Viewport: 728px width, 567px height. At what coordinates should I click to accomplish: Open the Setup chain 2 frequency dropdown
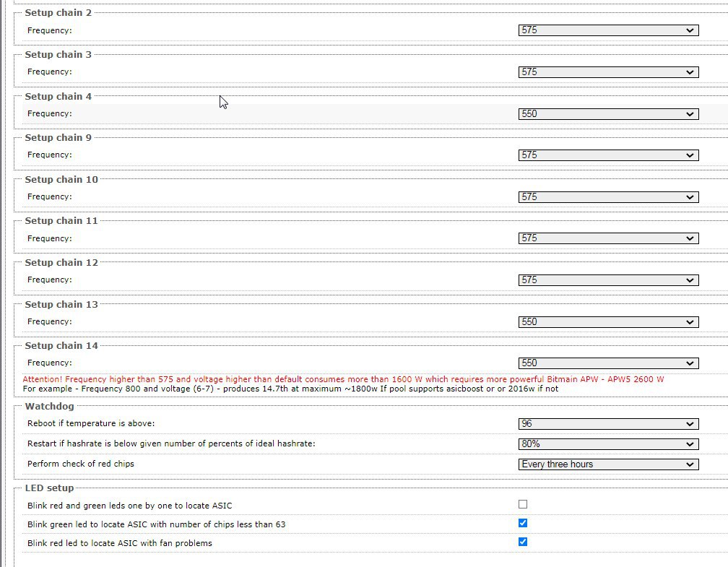tap(608, 30)
